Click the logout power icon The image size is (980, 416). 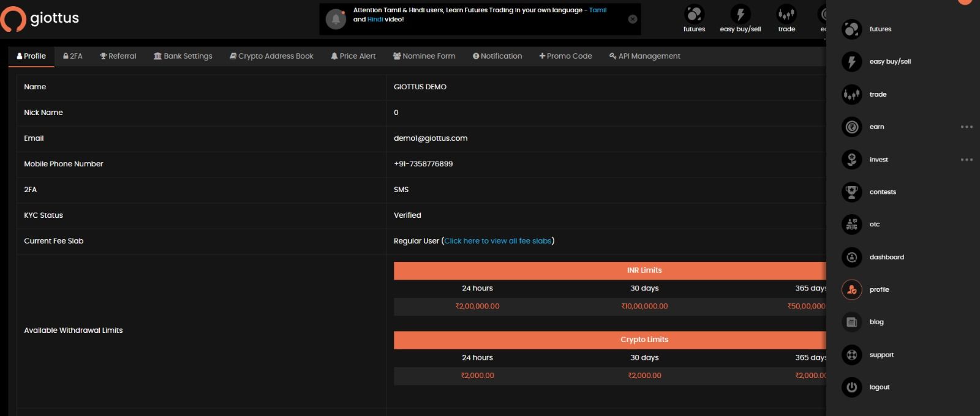[x=851, y=387]
